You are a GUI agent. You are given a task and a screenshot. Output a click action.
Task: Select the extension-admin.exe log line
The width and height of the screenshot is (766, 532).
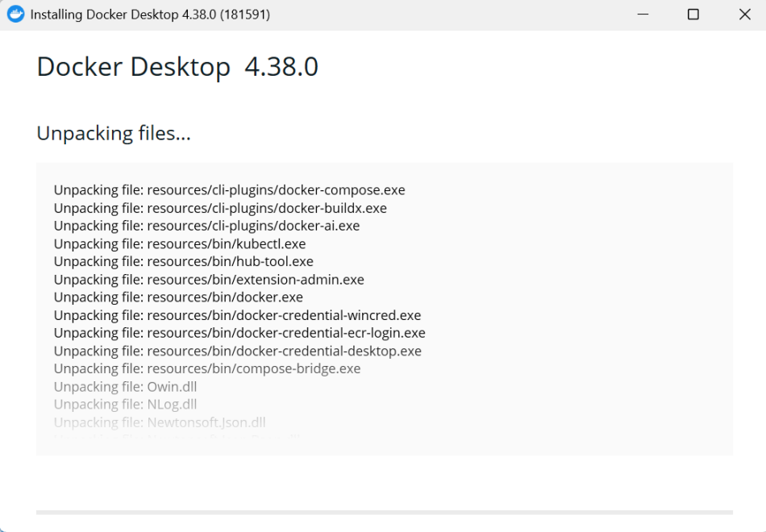(x=209, y=280)
